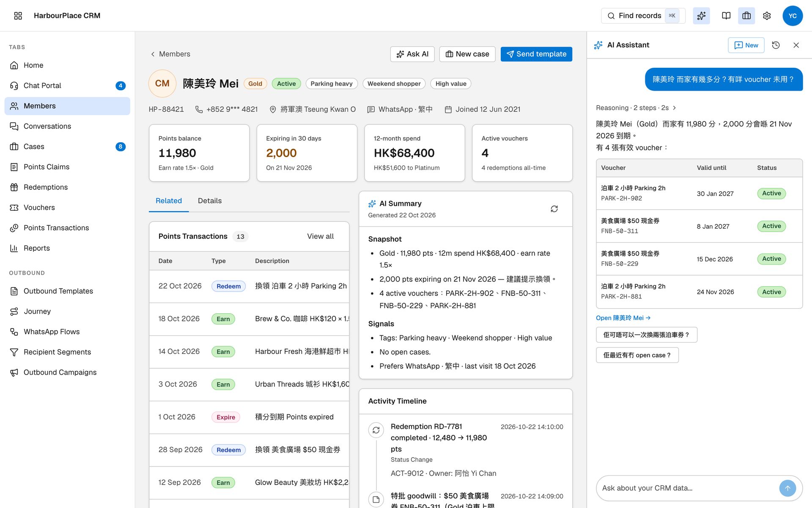Start a New AI Assistant chat

[x=746, y=45]
